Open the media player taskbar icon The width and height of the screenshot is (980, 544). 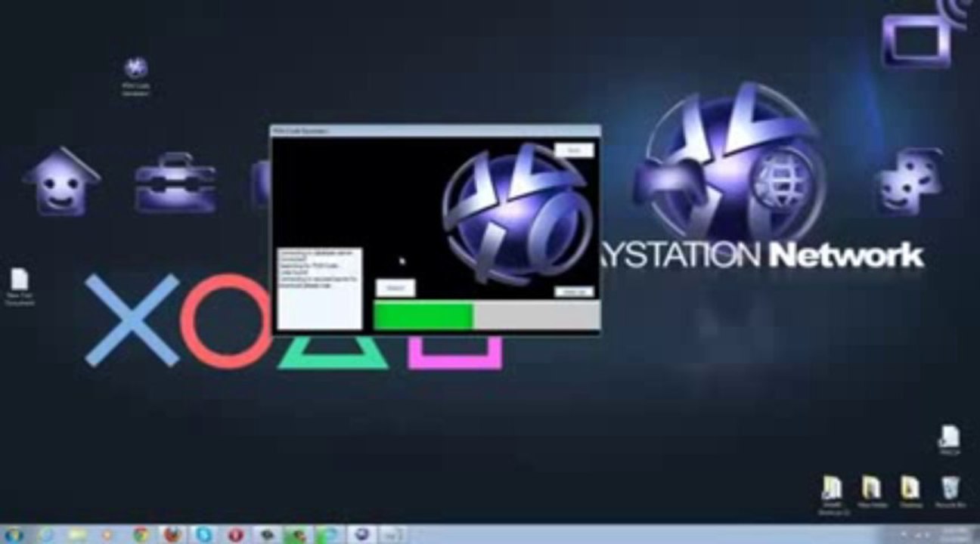coord(107,535)
